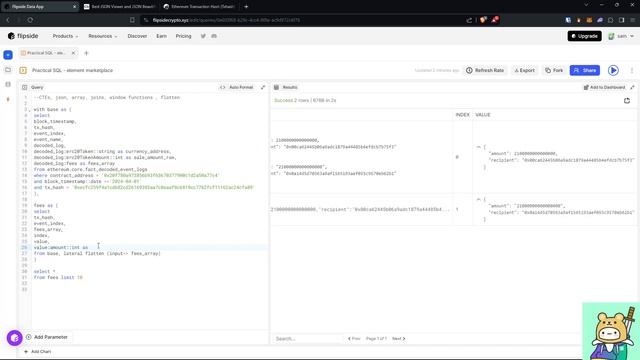Fold the CTE block at line 3
640x360 pixels.
point(29,109)
